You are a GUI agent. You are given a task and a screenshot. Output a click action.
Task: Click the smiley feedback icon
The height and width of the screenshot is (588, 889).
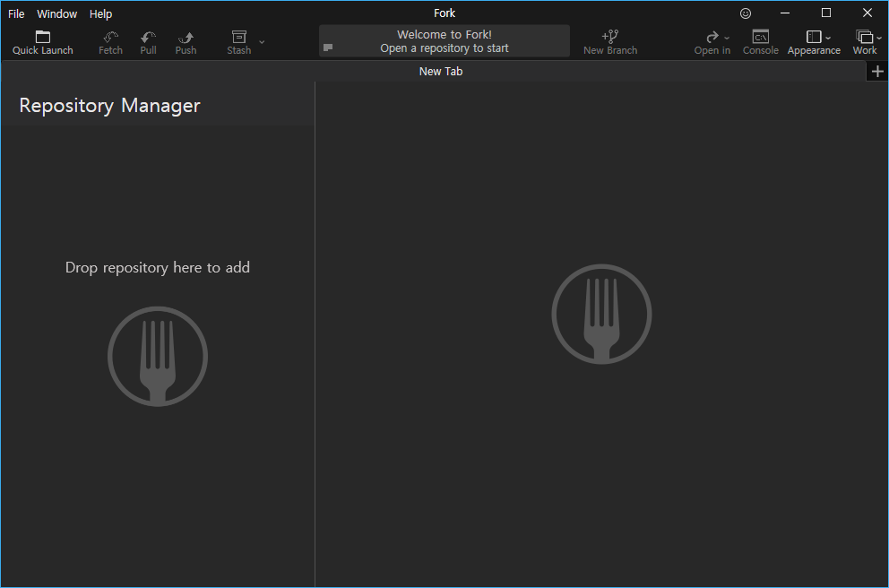click(746, 13)
